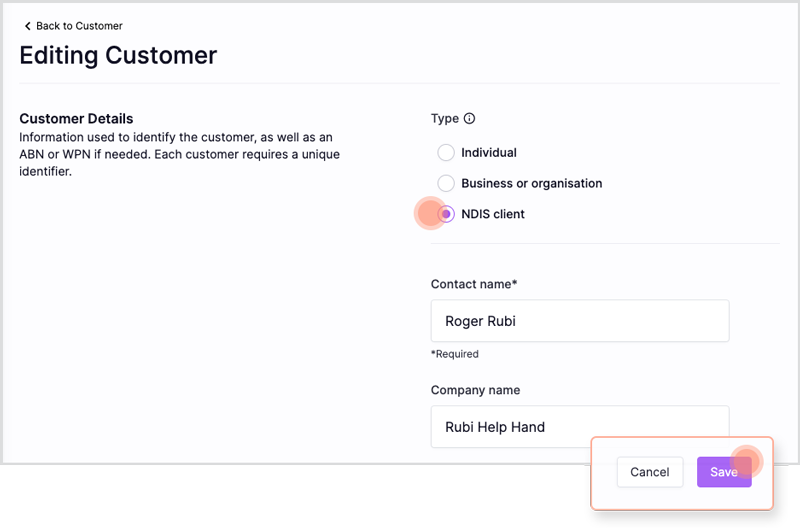The width and height of the screenshot is (800, 528).
Task: Click into the Company name field
Action: 580,426
